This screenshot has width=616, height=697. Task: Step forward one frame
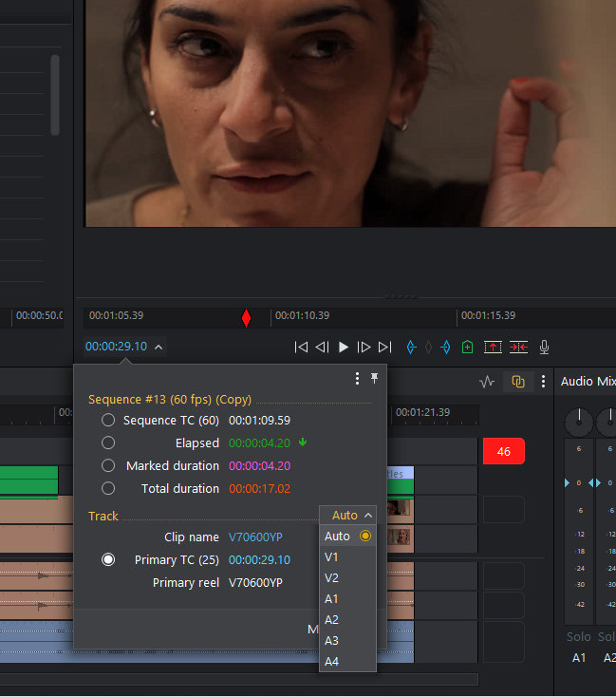(364, 348)
